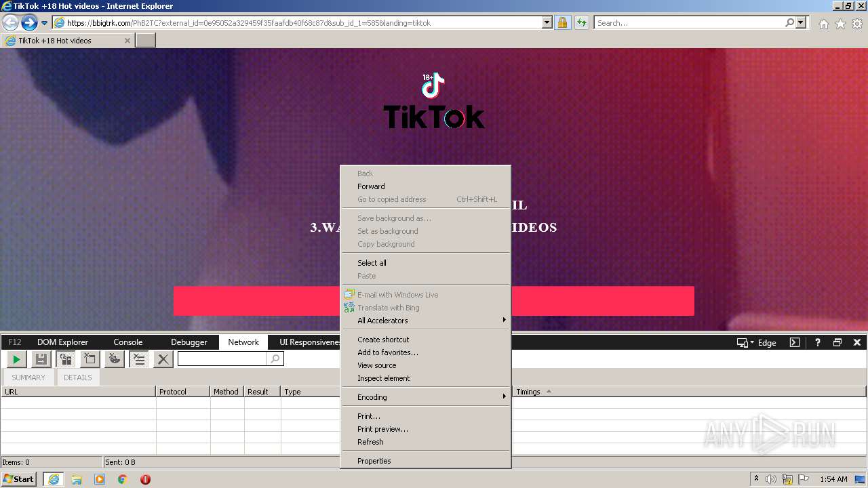Clear browser cache icon in Network toolbar
This screenshot has height=488, width=868.
click(90, 359)
